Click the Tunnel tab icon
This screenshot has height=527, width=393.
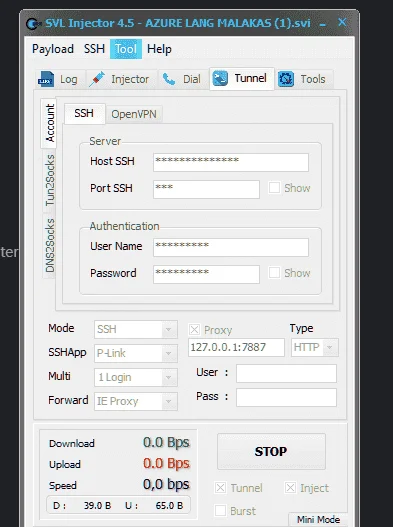220,78
